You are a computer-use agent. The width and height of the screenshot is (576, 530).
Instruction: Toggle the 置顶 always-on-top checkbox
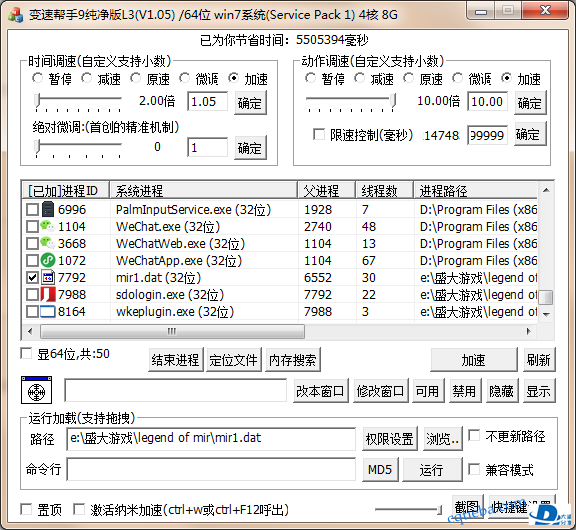26,509
